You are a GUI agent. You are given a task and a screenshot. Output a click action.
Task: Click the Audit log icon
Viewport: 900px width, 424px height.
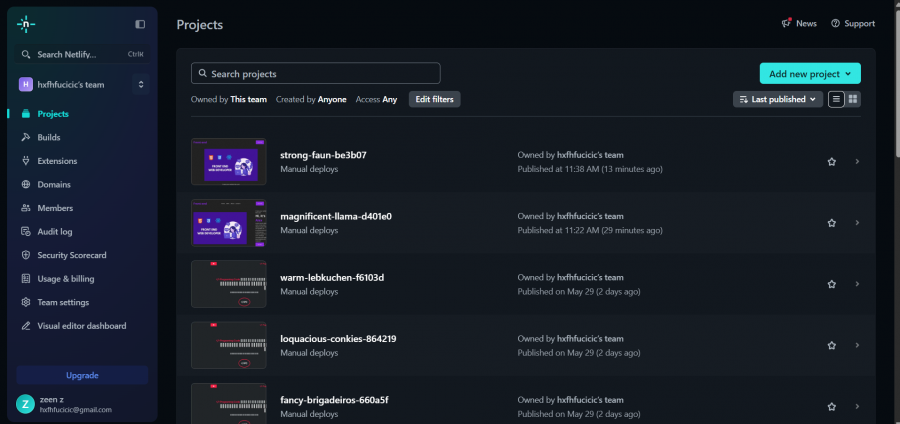click(x=25, y=231)
